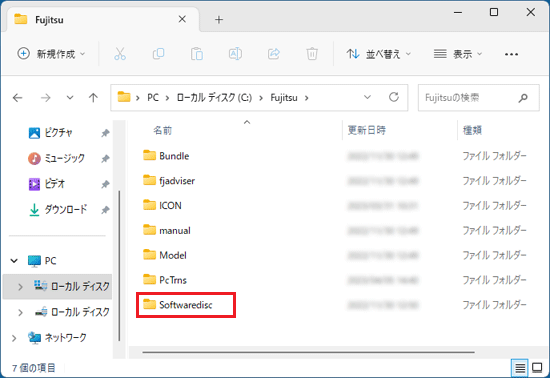
Task: Go forward with the right arrow
Action: pyautogui.click(x=45, y=98)
